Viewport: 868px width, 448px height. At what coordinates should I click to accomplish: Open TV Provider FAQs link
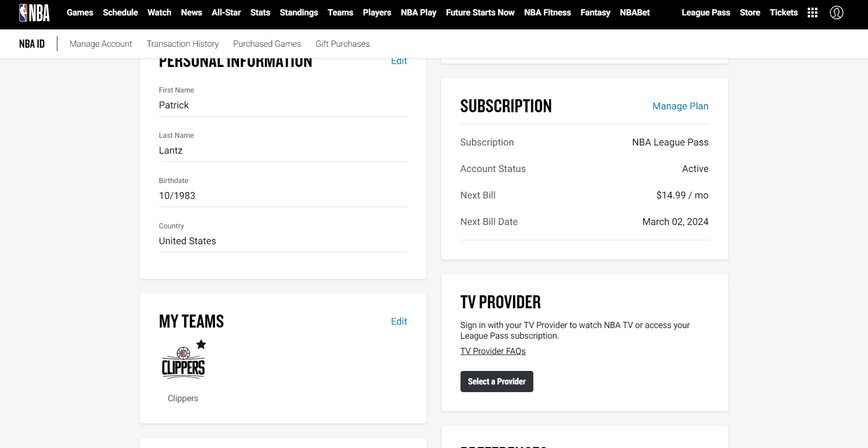point(493,351)
